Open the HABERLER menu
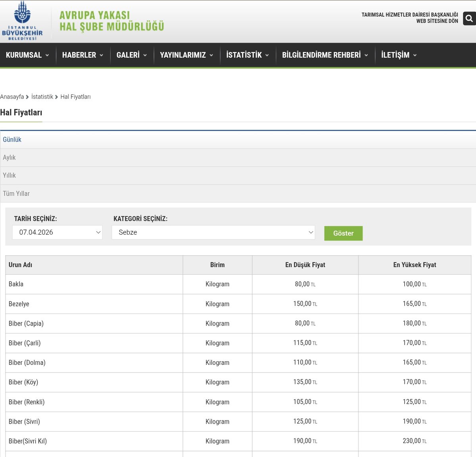Screen dimensions: 476x457 [83, 55]
